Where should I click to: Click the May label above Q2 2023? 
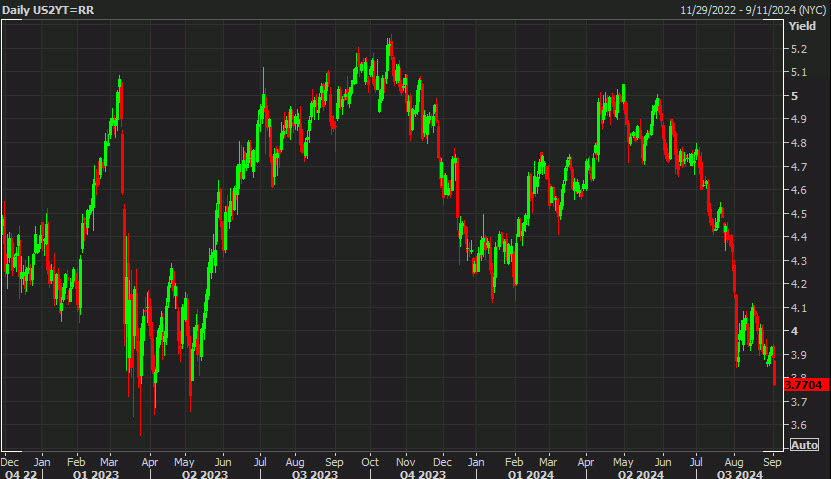point(184,462)
